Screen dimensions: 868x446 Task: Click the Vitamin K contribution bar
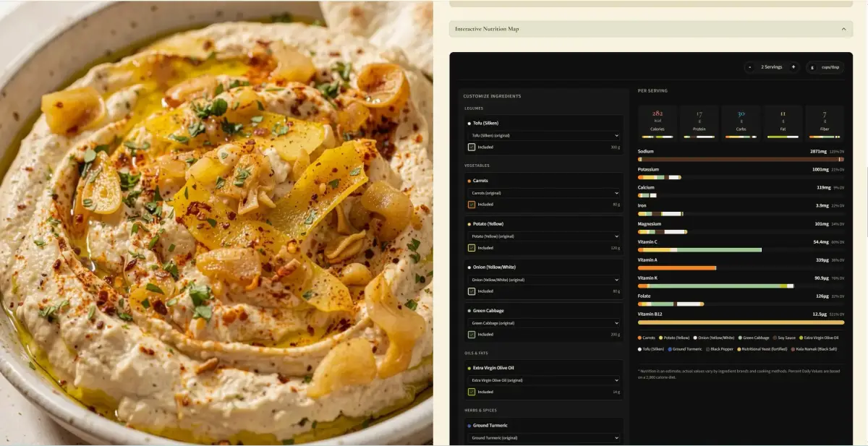pyautogui.click(x=741, y=286)
